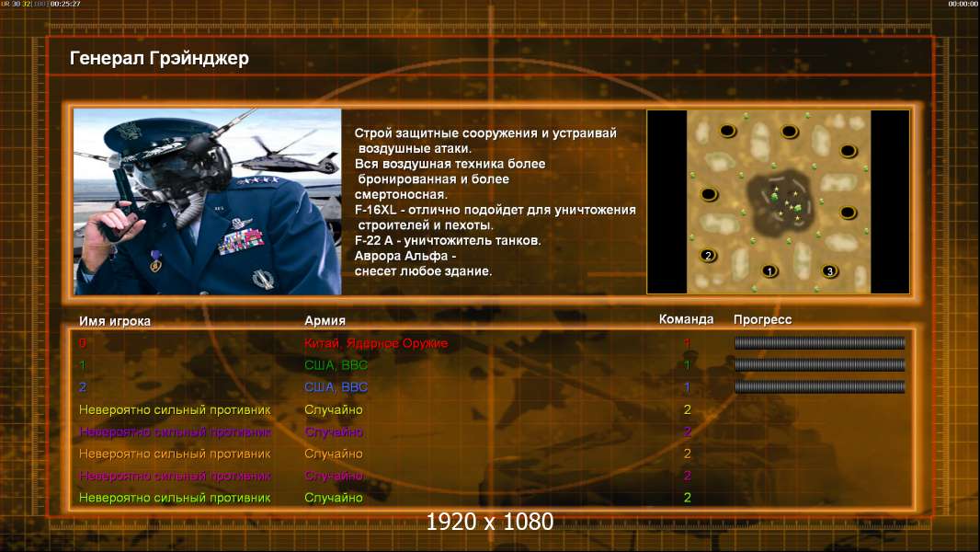Click the red 'Китай, Ядерное Оружие' army entry
The width and height of the screenshot is (980, 552).
pos(376,342)
